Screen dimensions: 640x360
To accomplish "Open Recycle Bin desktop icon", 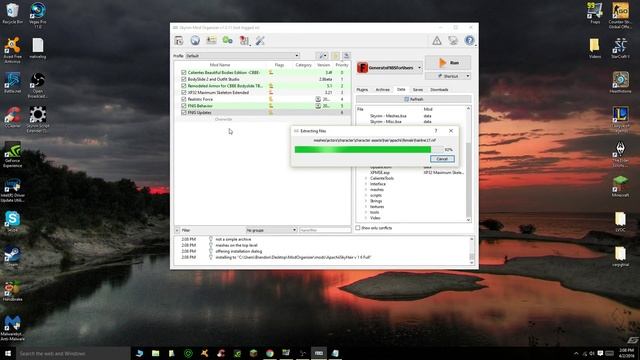I will point(12,13).
